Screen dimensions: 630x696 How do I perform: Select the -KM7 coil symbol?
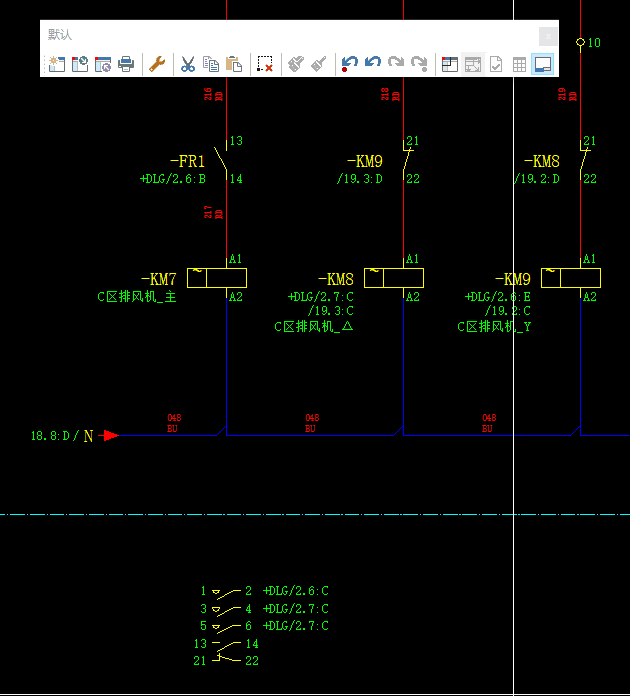tap(218, 278)
